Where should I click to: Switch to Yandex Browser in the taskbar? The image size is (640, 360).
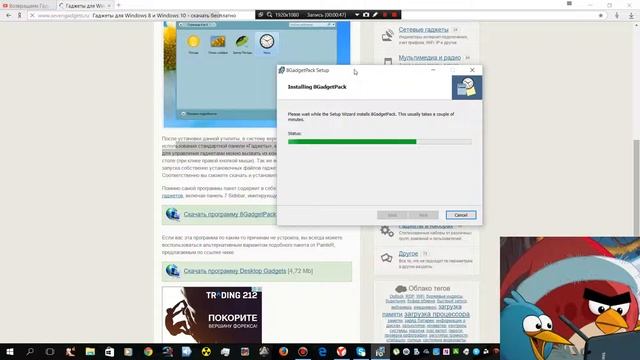coord(342,351)
